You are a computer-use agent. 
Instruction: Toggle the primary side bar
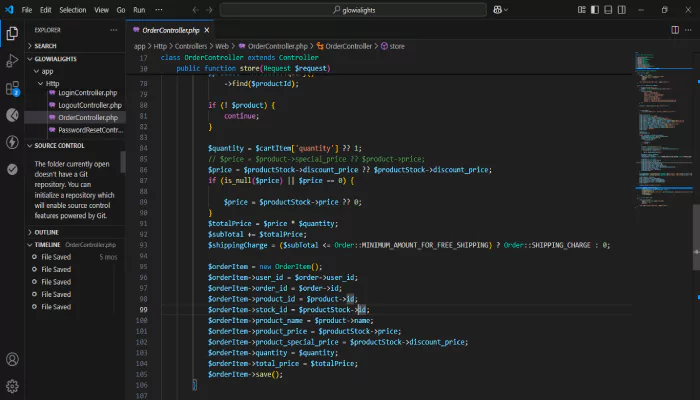(x=595, y=10)
